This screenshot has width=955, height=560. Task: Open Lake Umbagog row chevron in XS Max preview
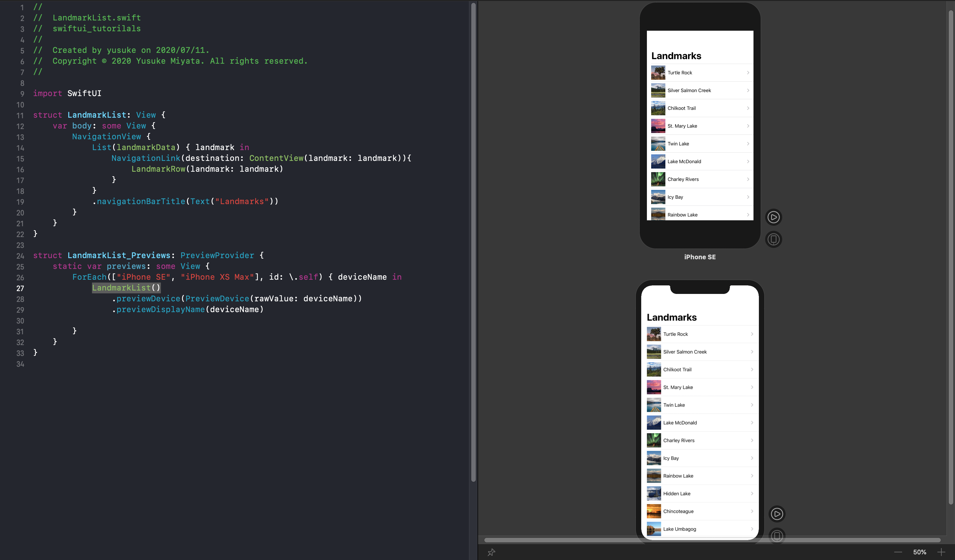752,529
